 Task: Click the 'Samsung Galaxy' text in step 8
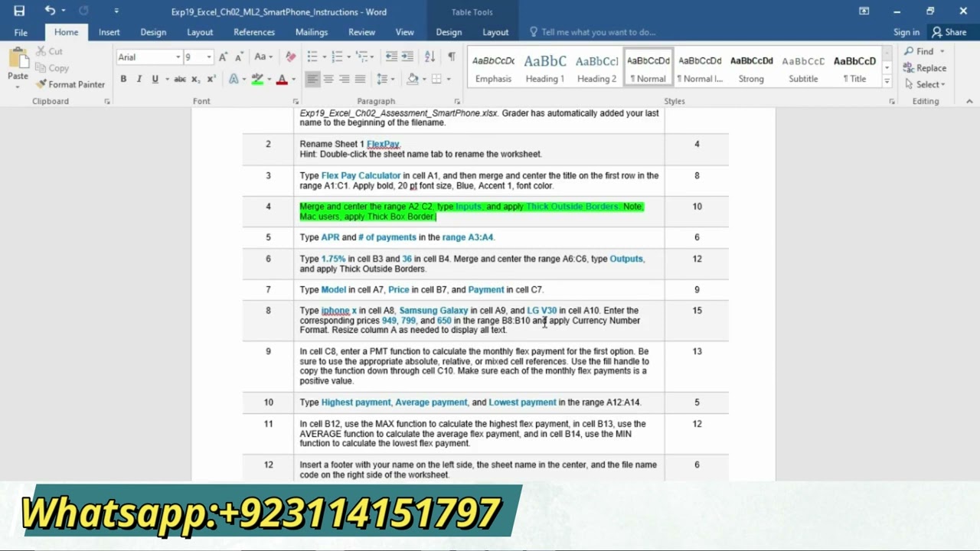(x=433, y=311)
